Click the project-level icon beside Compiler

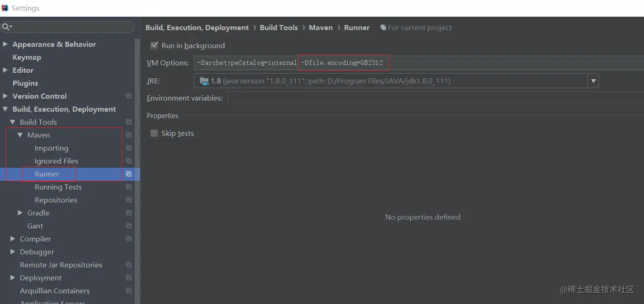[x=129, y=239]
